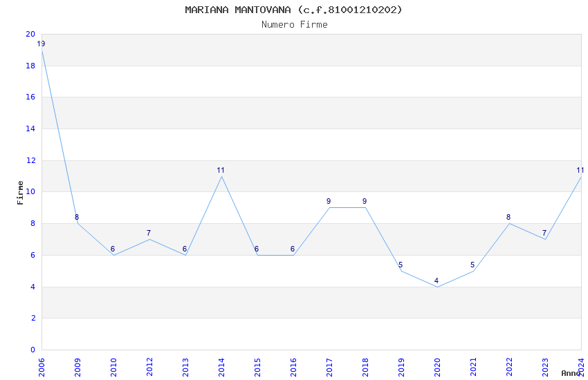Image resolution: width=588 pixels, height=380 pixels.
Task: Click data label 11 at the 2014 peak
Action: pos(221,171)
